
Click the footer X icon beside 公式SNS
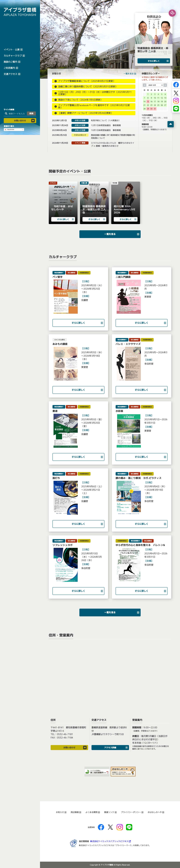pyautogui.click(x=110, y=827)
